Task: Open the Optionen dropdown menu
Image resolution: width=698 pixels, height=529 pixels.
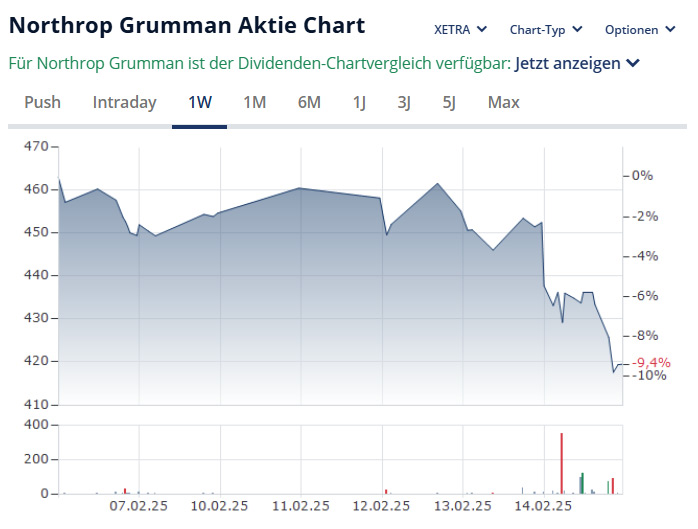Action: click(x=645, y=29)
